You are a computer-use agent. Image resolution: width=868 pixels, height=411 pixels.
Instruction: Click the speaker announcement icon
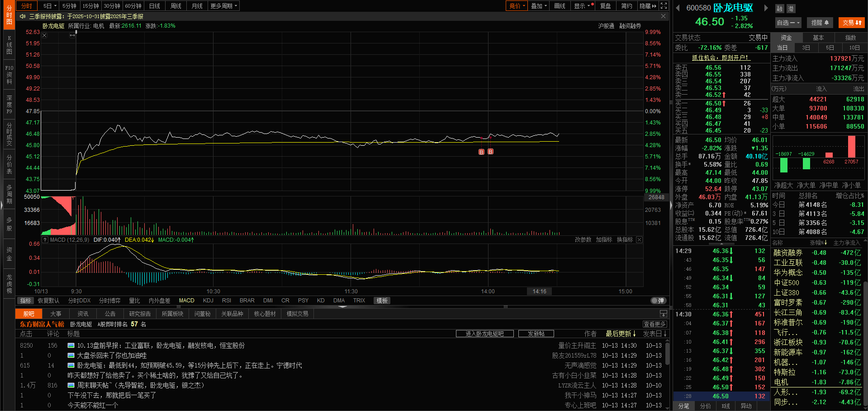(23, 16)
